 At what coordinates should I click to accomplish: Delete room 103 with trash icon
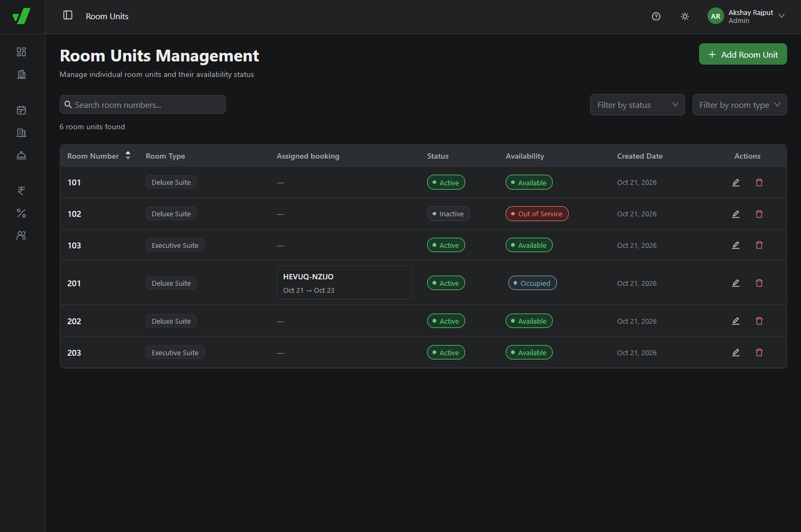click(x=759, y=245)
